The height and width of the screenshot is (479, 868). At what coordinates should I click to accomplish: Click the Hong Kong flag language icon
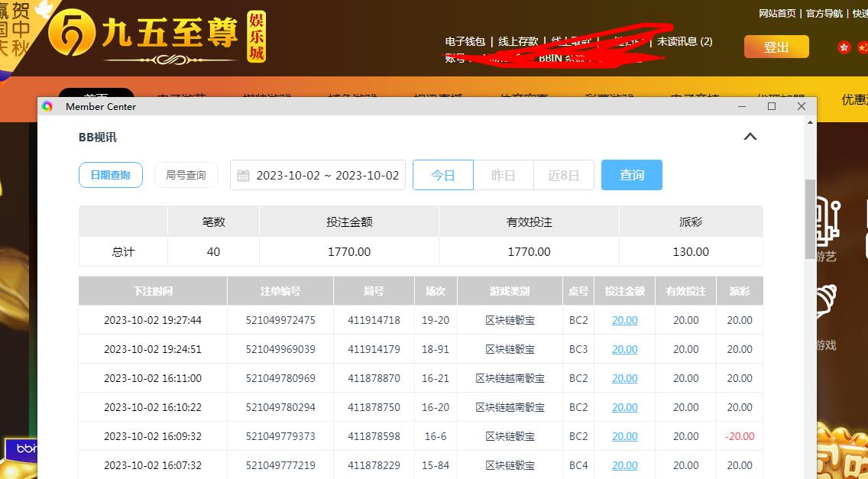[x=844, y=47]
